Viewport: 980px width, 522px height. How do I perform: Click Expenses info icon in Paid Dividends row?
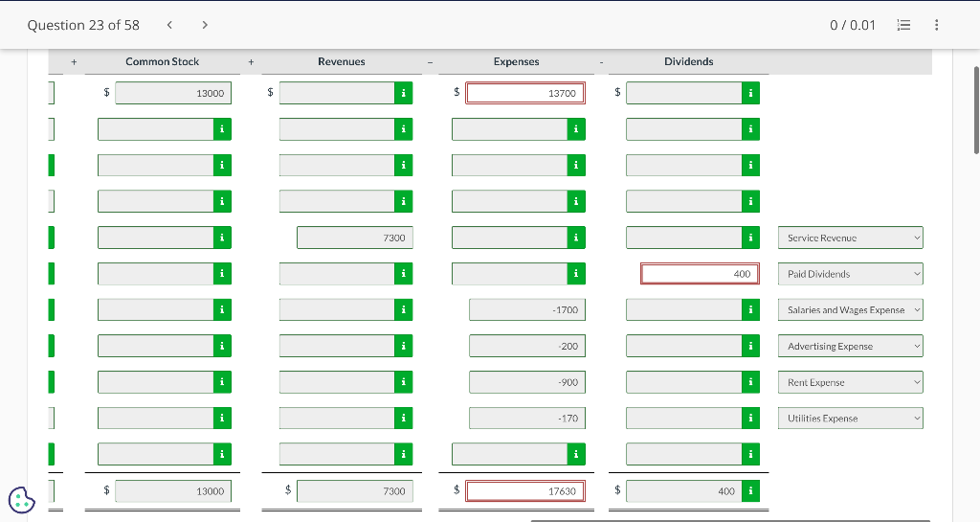pos(575,274)
